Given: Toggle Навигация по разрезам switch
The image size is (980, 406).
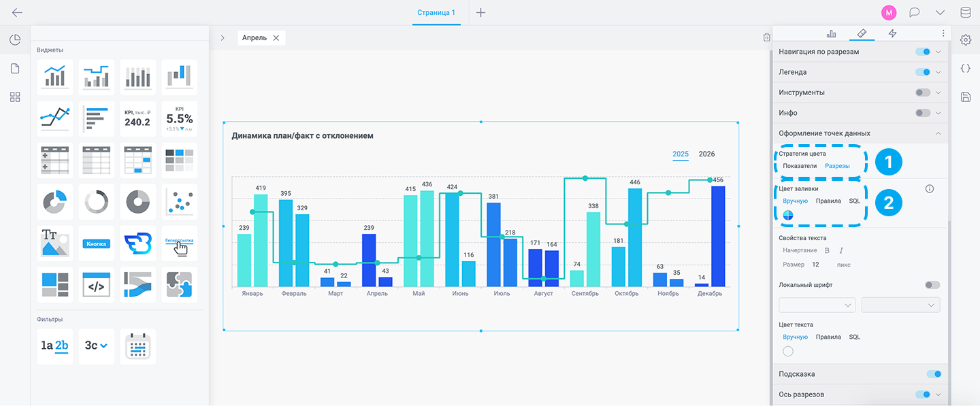Looking at the screenshot, I should [x=923, y=52].
